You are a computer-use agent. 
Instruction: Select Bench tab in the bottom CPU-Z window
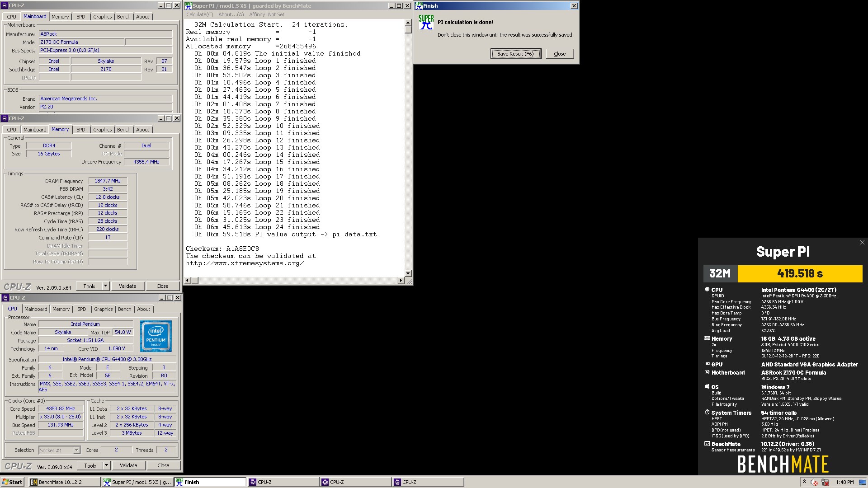click(x=124, y=309)
